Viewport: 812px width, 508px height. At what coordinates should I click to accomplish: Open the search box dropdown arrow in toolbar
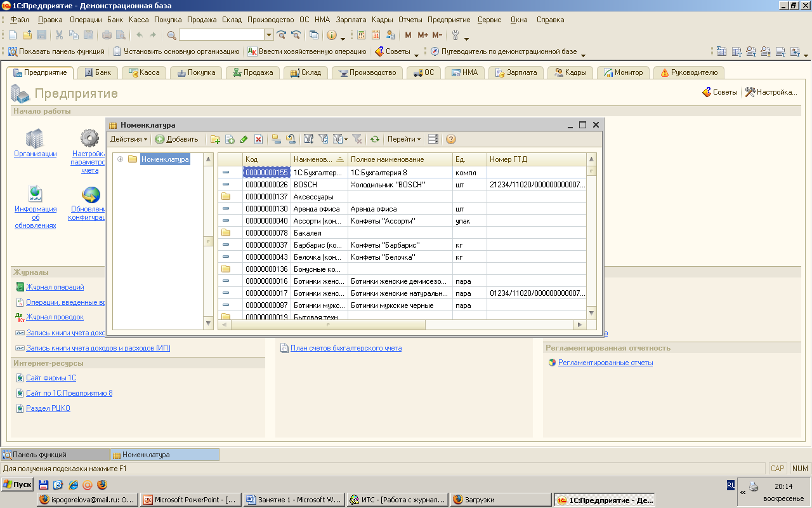click(x=269, y=35)
